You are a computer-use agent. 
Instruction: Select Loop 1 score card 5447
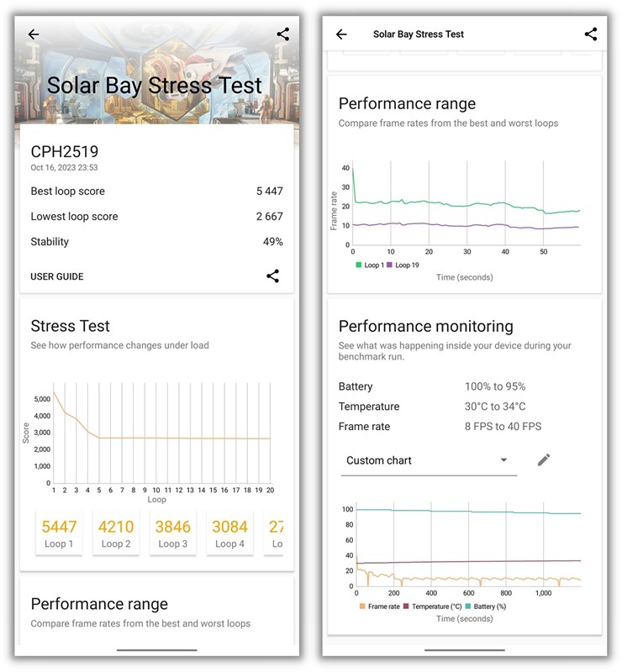point(59,533)
